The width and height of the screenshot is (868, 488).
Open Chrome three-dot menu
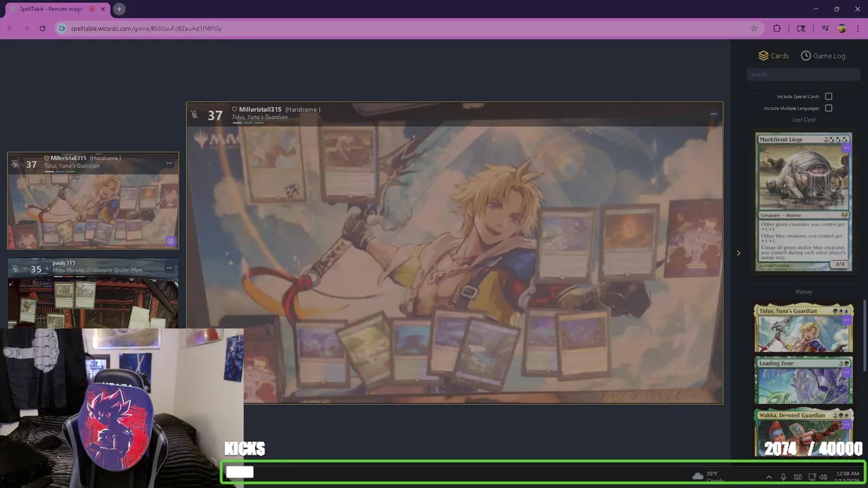coord(859,28)
